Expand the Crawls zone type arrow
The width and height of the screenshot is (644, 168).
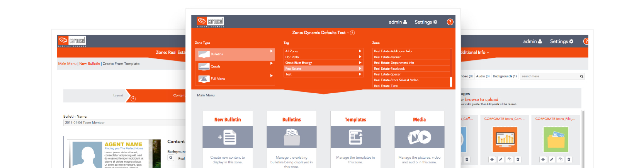pyautogui.click(x=272, y=63)
